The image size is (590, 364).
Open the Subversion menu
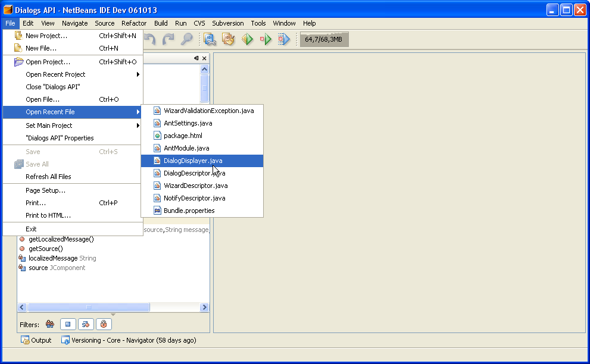pos(228,23)
